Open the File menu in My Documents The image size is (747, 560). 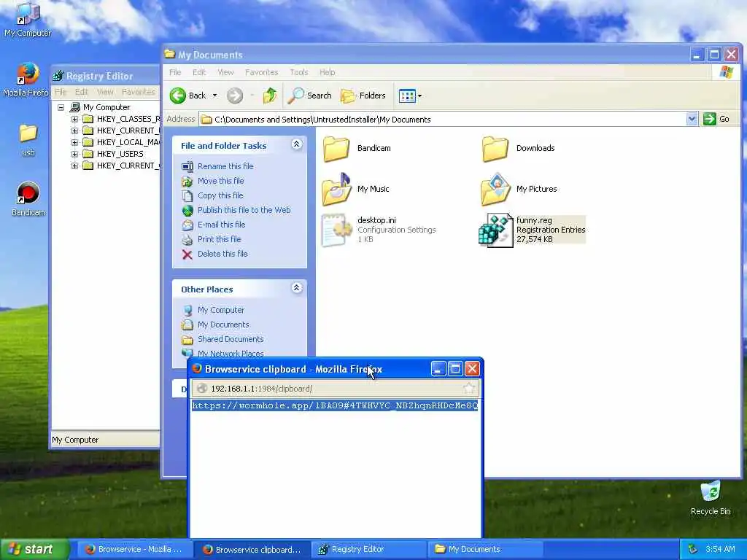pyautogui.click(x=175, y=72)
